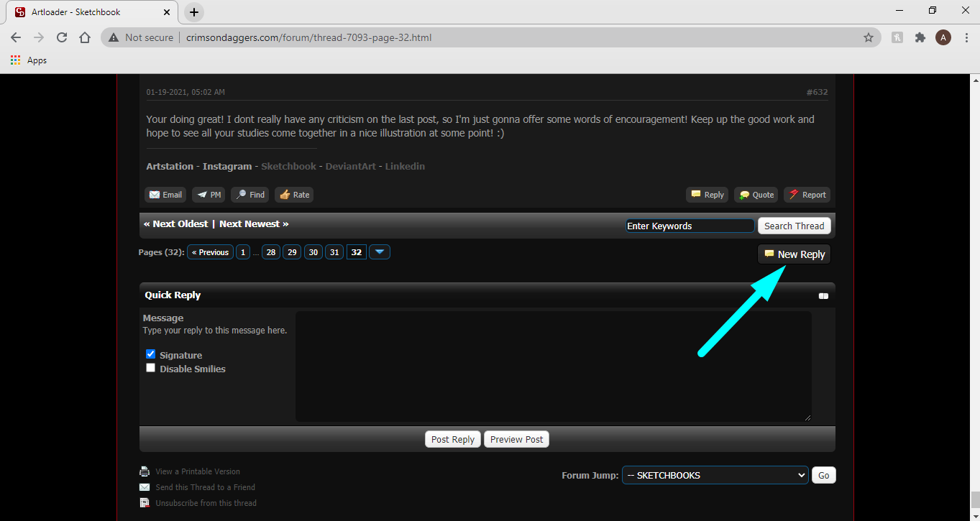
Task: Open the Apps bookmarks shortcut
Action: (29, 60)
